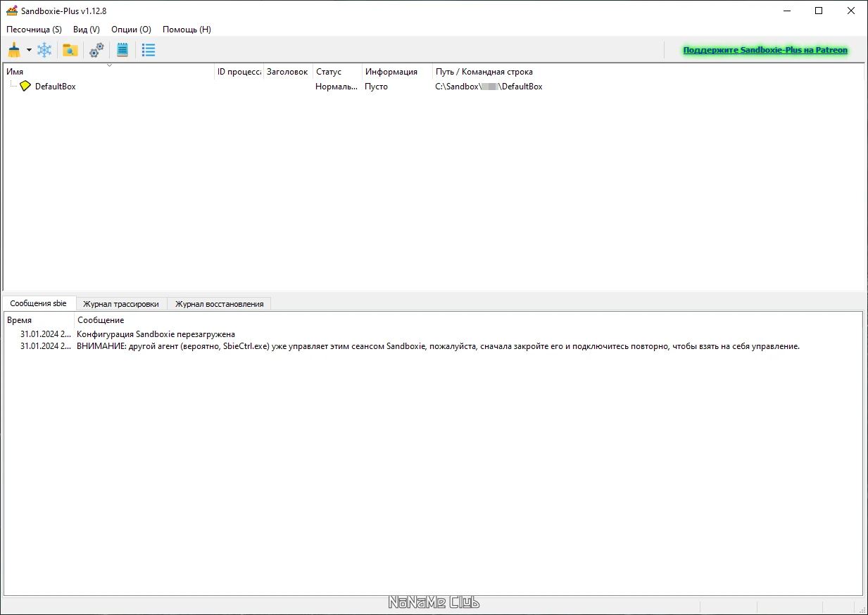Open the Песочница (S) menu
The image size is (868, 615).
(x=34, y=30)
